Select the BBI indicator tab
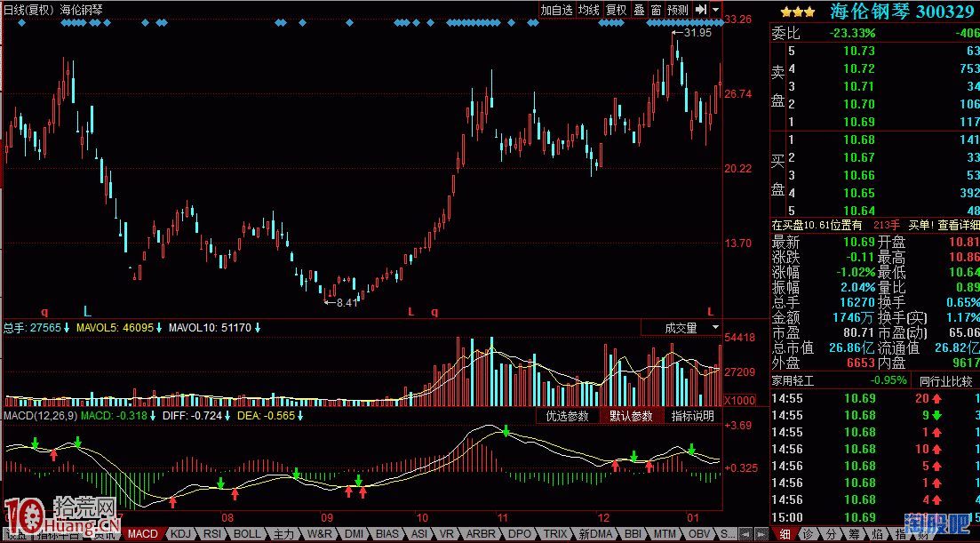The width and height of the screenshot is (980, 543). point(633,533)
